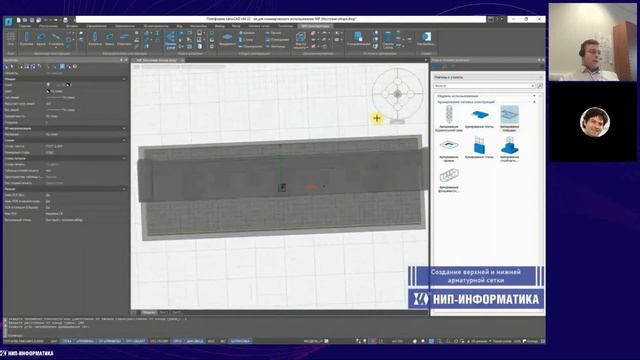Click the print icon in quick access toolbar

66,20
